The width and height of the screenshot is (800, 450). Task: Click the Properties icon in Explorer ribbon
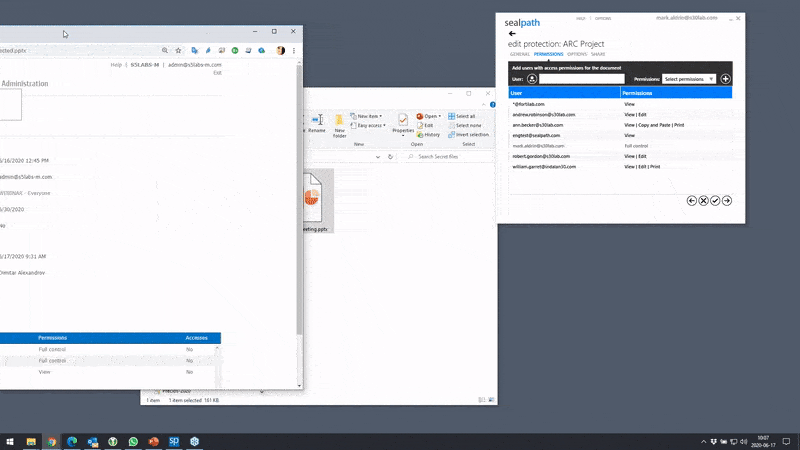click(403, 120)
